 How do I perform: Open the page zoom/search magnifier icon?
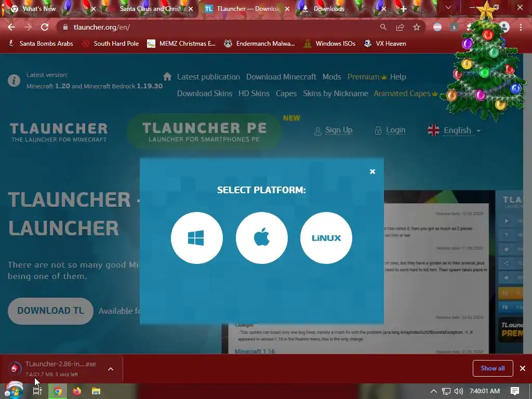coord(383,27)
